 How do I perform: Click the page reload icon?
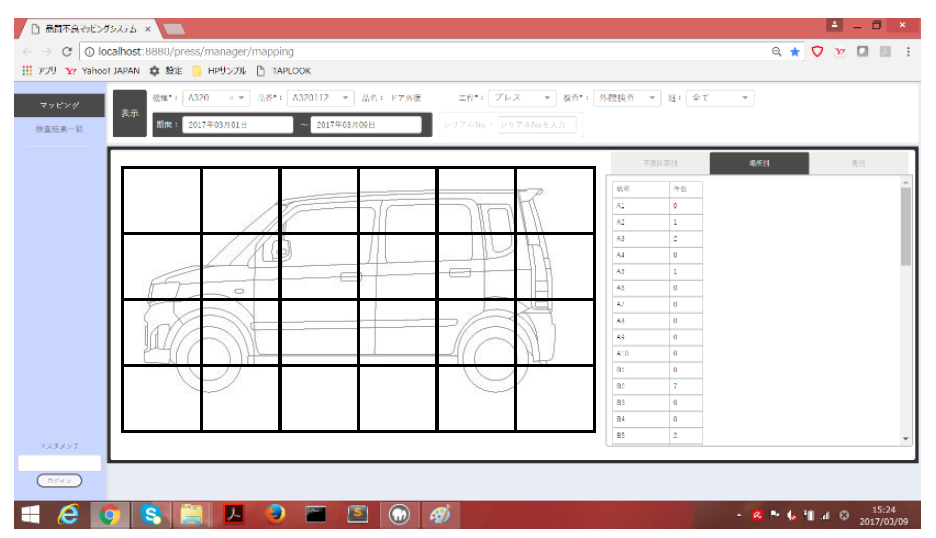pyautogui.click(x=66, y=51)
